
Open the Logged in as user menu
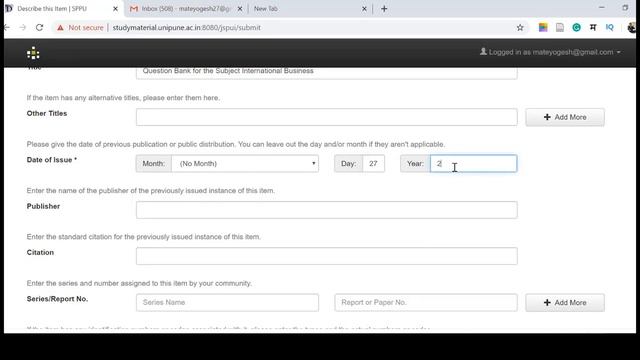(x=550, y=52)
